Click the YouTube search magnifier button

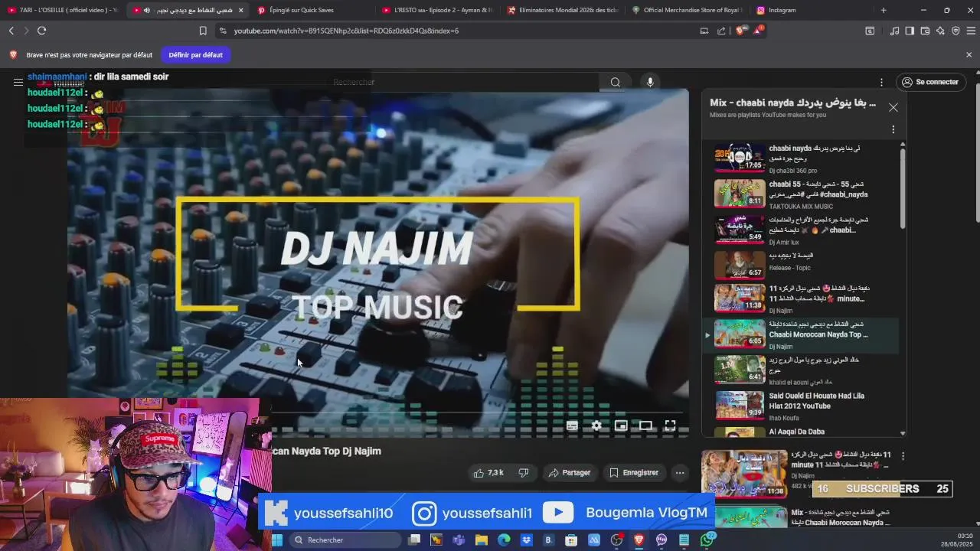(616, 82)
